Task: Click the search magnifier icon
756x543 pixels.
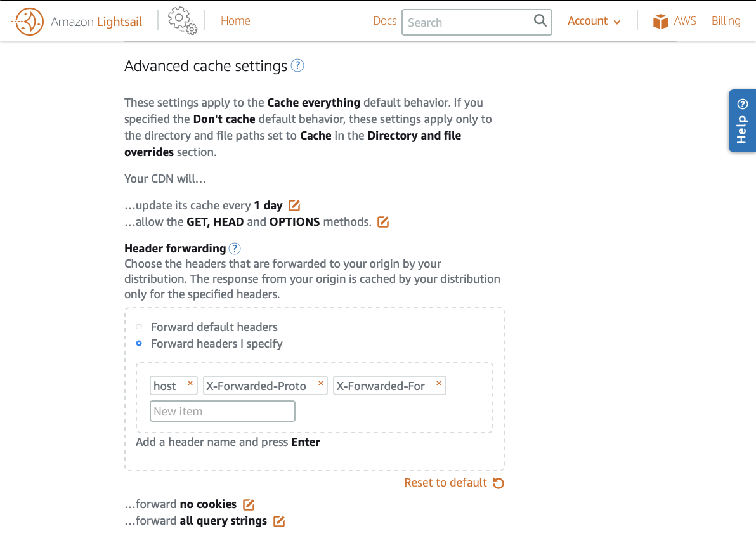Action: click(540, 21)
